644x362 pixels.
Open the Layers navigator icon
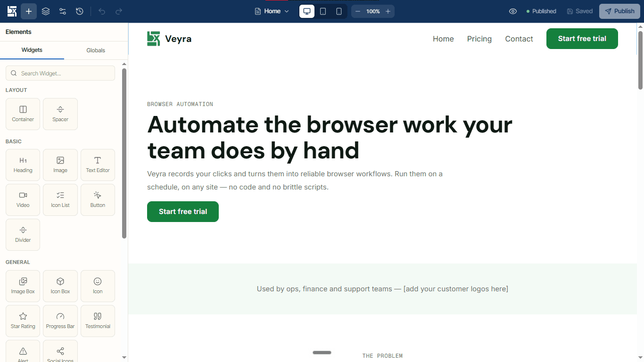click(x=46, y=11)
